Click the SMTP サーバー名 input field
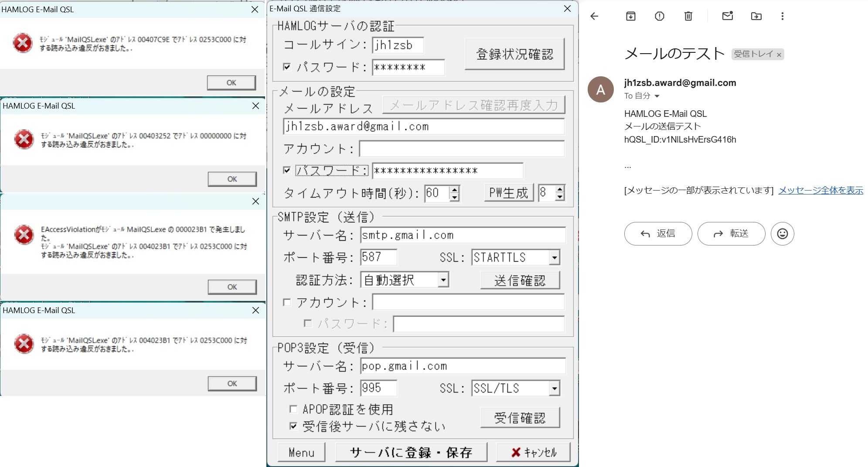Image resolution: width=868 pixels, height=467 pixels. 463,235
